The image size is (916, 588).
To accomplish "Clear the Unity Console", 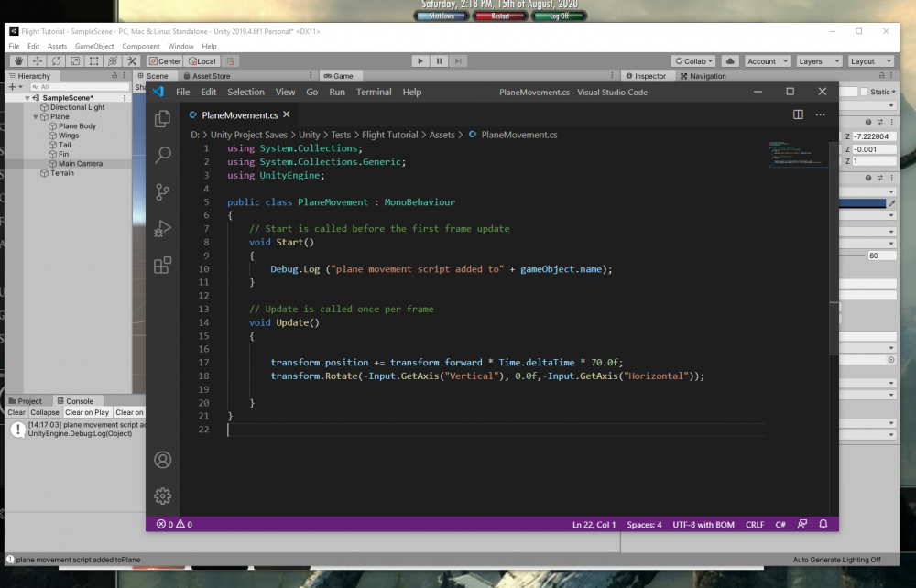I will (x=16, y=412).
